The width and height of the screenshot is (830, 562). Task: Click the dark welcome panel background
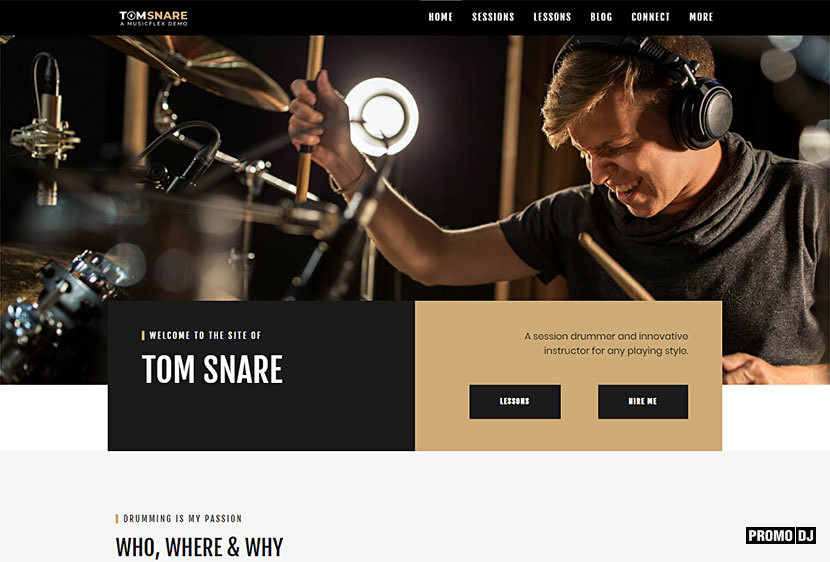pos(261,418)
